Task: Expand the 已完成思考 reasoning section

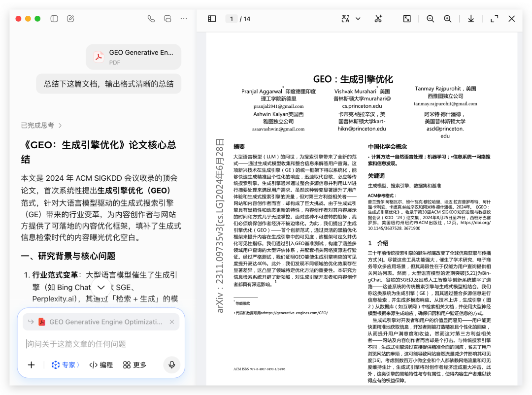Action: pyautogui.click(x=41, y=126)
